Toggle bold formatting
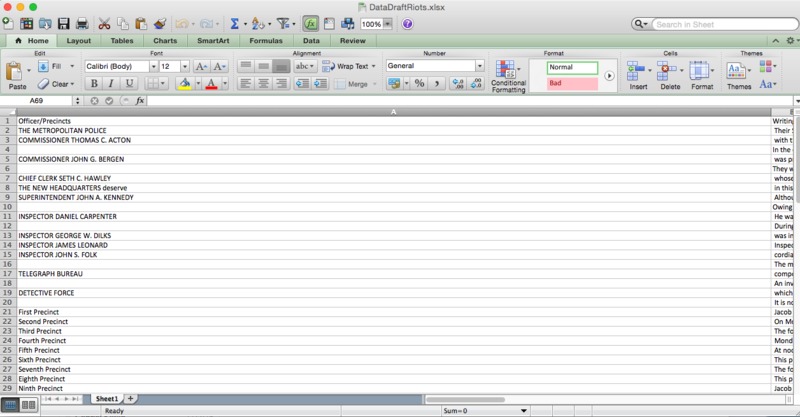 94,83
